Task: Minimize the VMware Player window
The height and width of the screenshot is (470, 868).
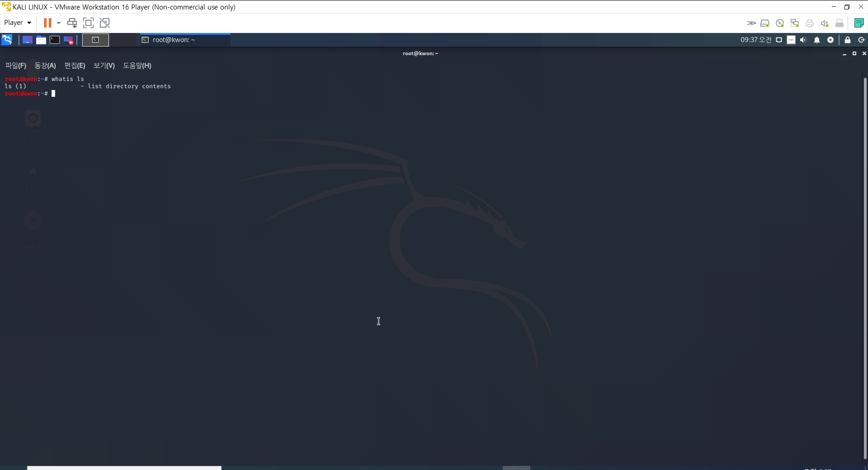Action: [834, 7]
